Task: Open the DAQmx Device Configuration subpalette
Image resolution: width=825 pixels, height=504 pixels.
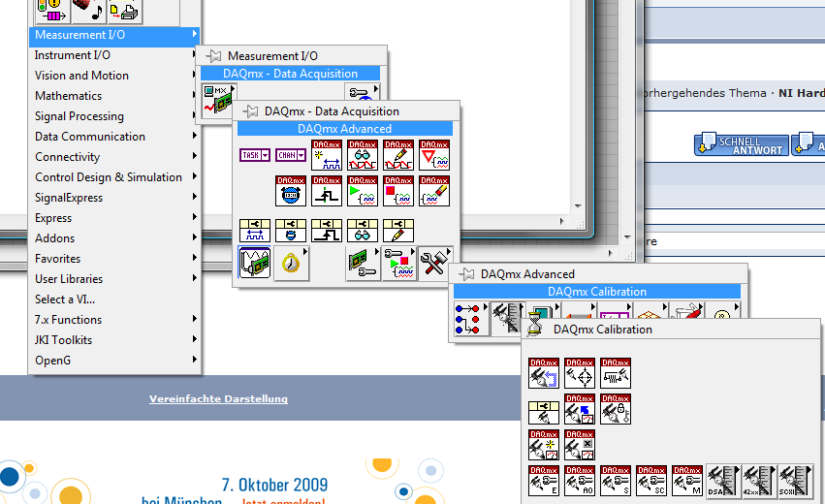Action: (363, 262)
